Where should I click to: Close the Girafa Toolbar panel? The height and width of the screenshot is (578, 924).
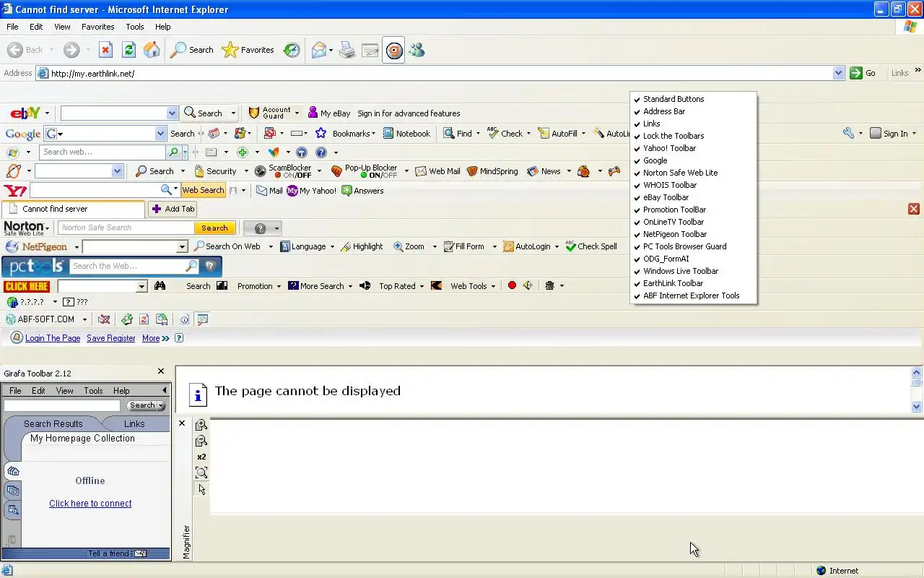click(161, 371)
